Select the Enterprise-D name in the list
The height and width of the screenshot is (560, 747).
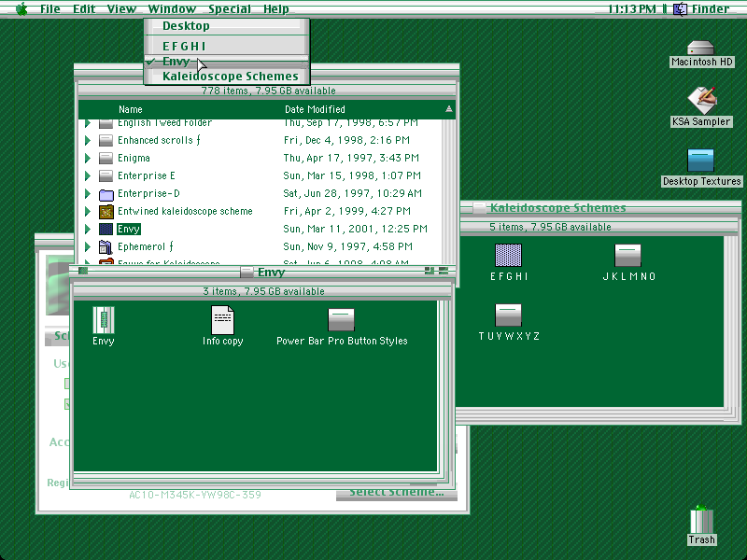click(148, 194)
